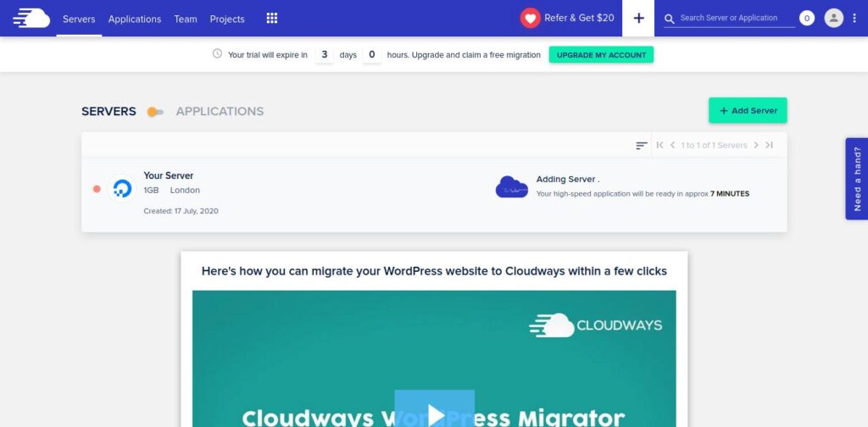Open the 'Need a hand?' side tab
This screenshot has width=868, height=427.
[857, 179]
